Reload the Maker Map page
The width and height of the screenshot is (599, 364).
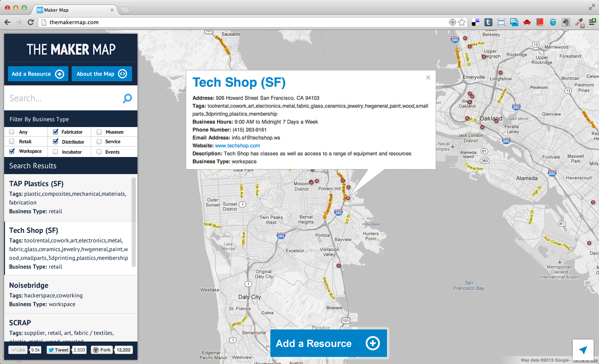pyautogui.click(x=30, y=22)
